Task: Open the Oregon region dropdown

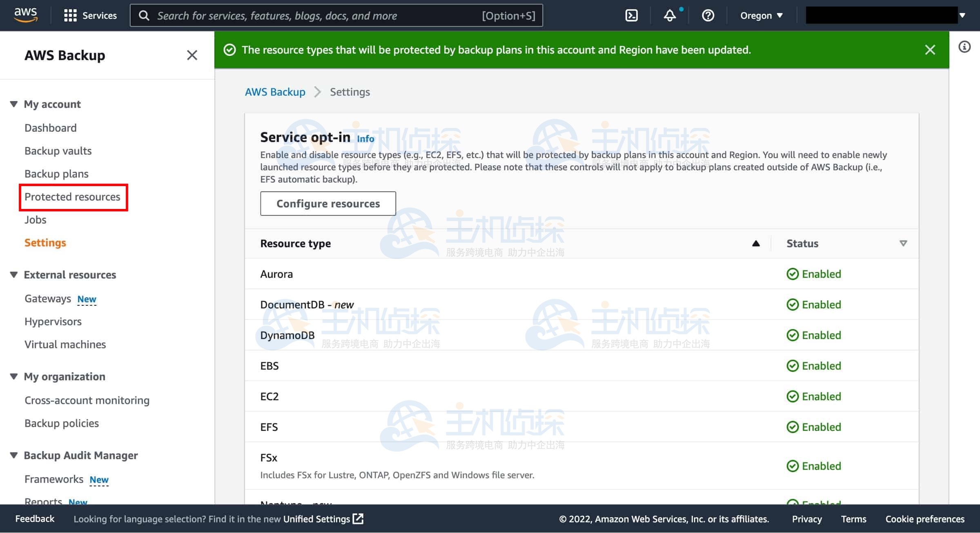Action: point(761,16)
